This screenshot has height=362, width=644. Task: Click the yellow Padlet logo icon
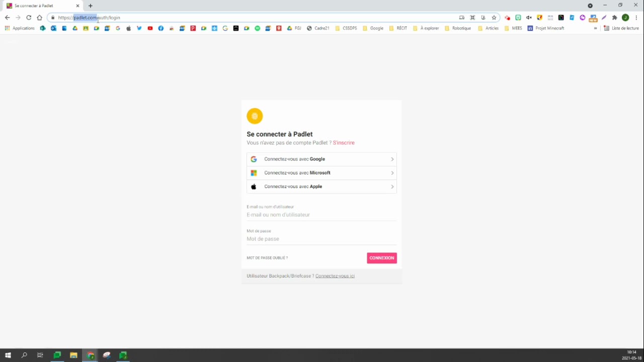(x=255, y=116)
